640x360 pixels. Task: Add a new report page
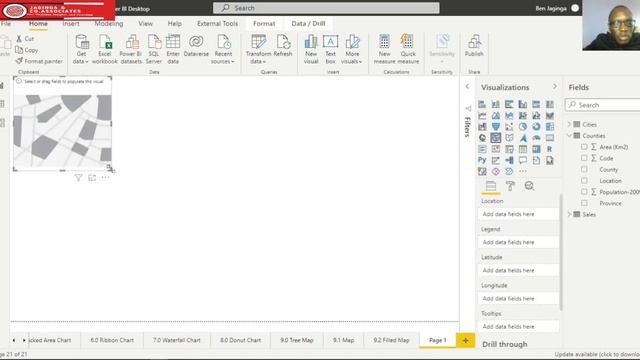465,340
